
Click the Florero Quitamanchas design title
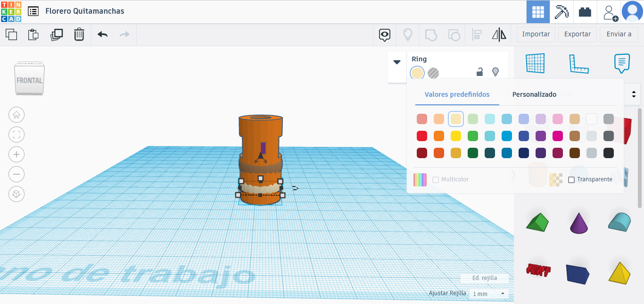[85, 11]
